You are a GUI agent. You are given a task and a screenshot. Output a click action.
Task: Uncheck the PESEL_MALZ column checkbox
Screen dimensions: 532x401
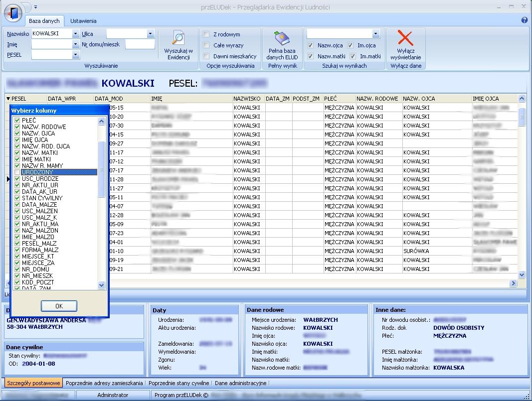click(x=17, y=244)
